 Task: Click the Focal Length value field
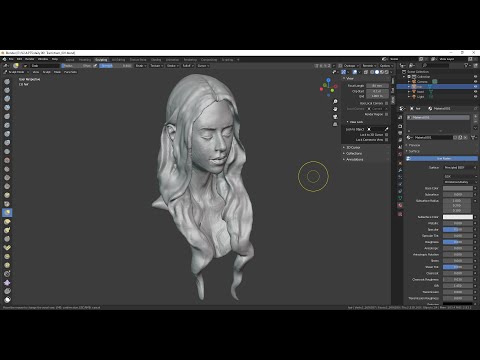pyautogui.click(x=377, y=86)
